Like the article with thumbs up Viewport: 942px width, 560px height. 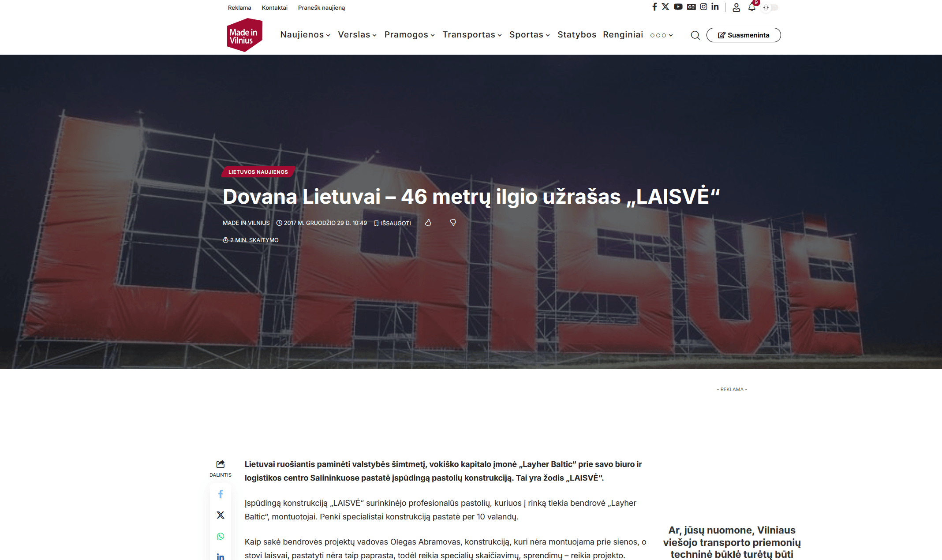(428, 223)
